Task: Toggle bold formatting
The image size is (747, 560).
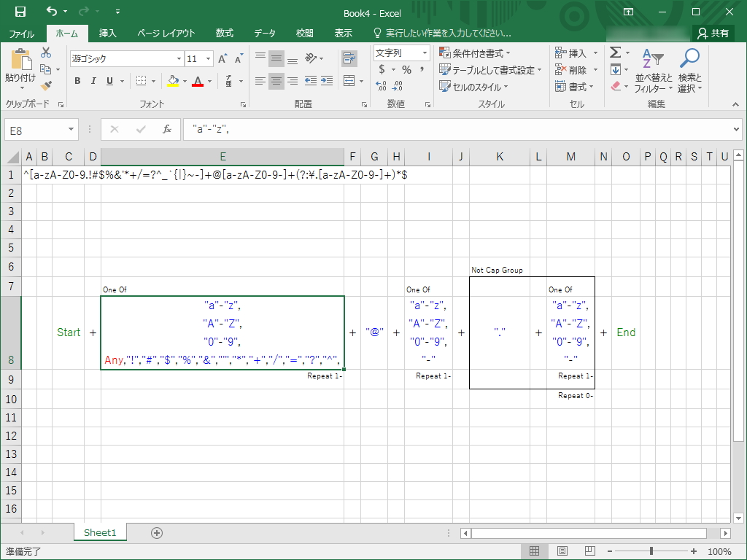Action: pos(77,81)
